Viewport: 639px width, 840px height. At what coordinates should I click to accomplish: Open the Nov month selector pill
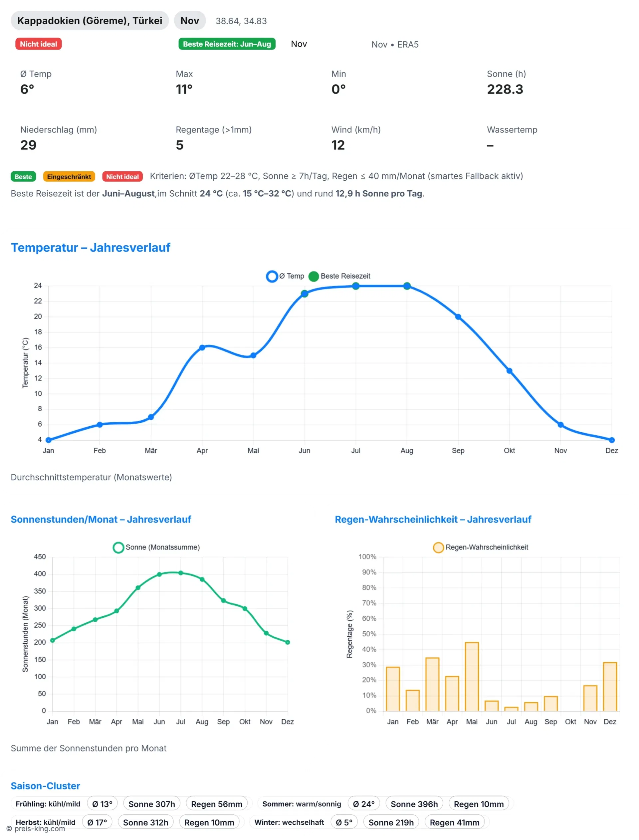tap(189, 21)
